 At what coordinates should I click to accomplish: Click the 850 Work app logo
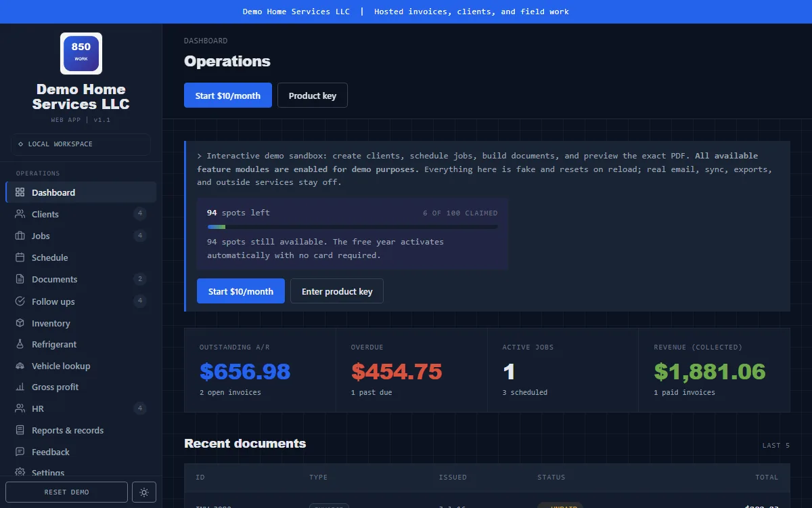(x=81, y=54)
